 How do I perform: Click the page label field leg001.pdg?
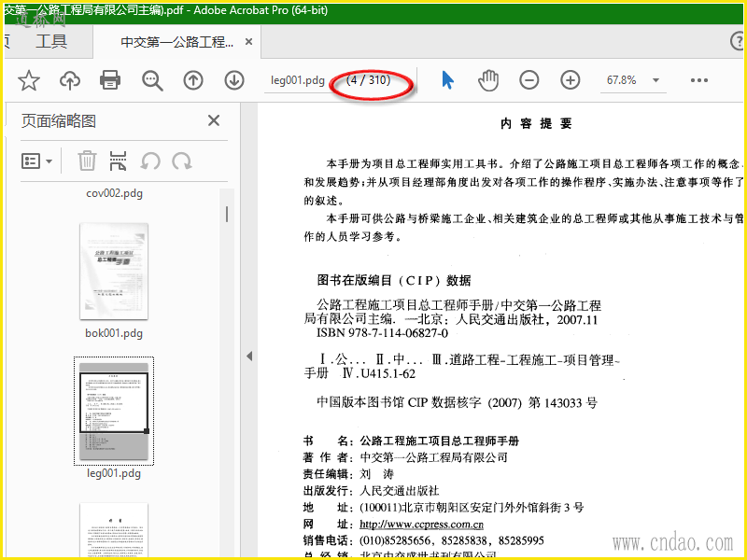click(297, 80)
